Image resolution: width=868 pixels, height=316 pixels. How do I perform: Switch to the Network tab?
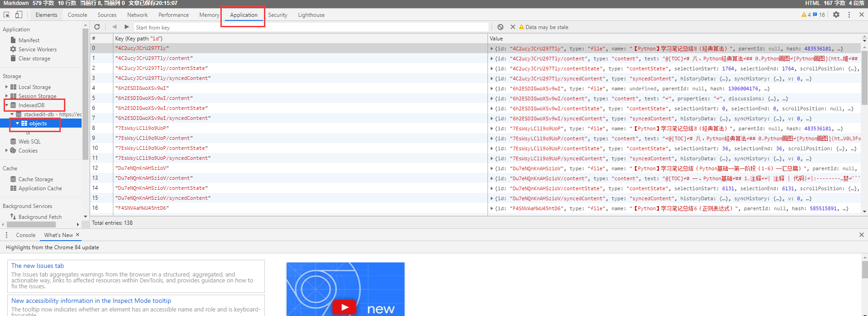(137, 15)
